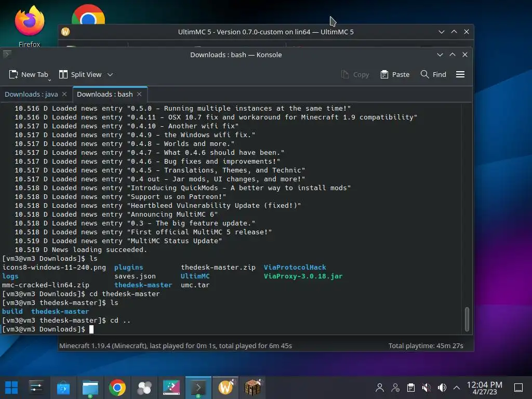Click the Konsole taskbar entry
Viewport: 532px width, 399px height.
pyautogui.click(x=198, y=388)
